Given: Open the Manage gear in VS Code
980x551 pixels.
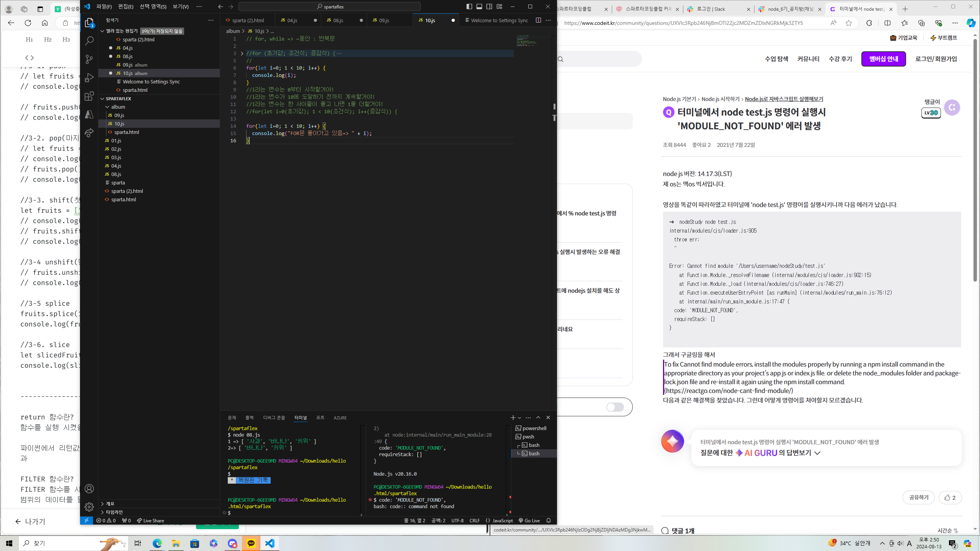Looking at the screenshot, I should coord(89,507).
